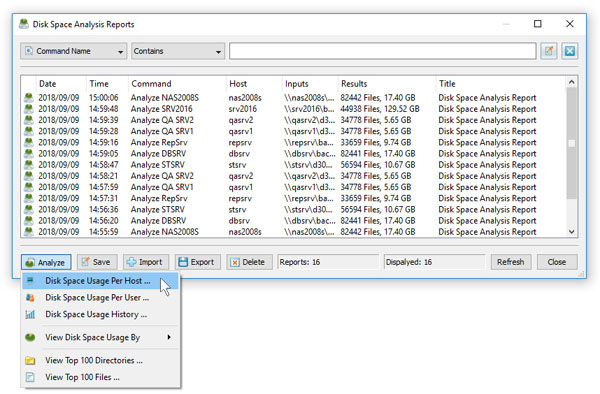
Task: Sort by the Title column header
Action: (501, 84)
